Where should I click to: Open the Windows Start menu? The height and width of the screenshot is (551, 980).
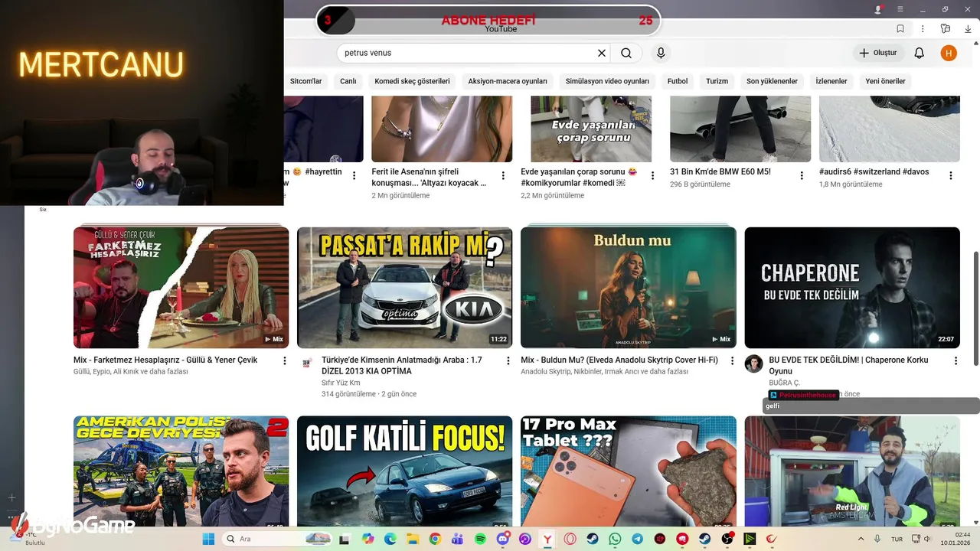click(208, 539)
